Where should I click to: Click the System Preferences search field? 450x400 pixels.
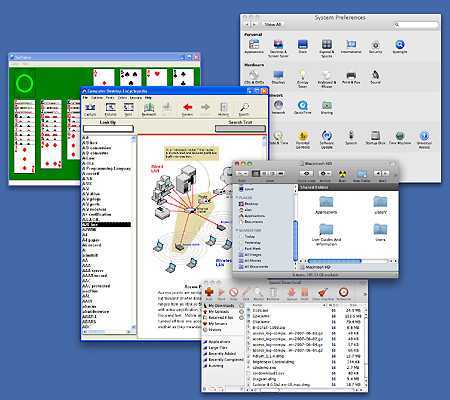415,25
